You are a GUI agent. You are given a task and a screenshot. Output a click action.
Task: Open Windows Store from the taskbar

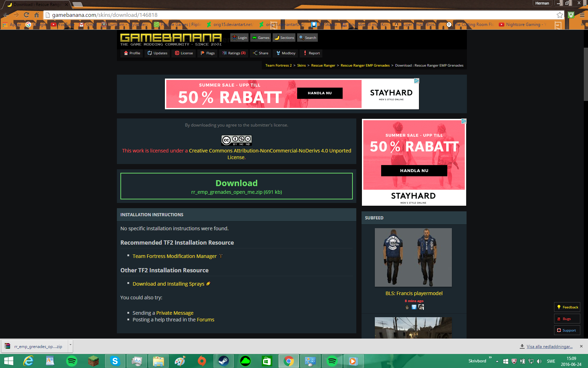click(x=267, y=361)
